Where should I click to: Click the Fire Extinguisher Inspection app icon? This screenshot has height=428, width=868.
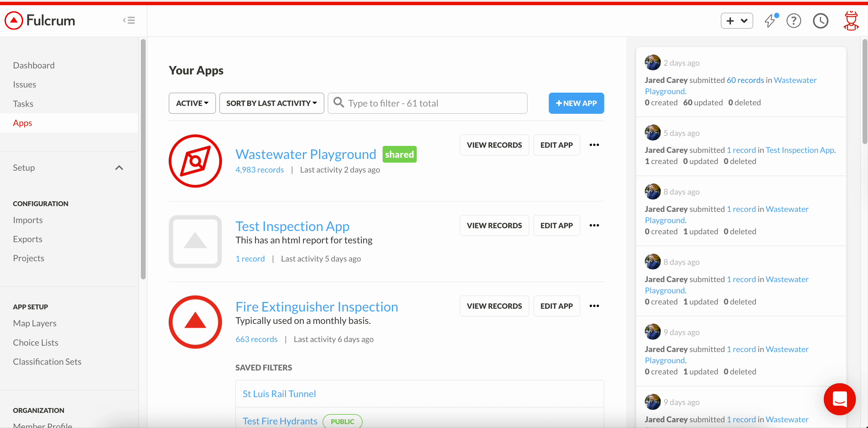click(x=195, y=321)
